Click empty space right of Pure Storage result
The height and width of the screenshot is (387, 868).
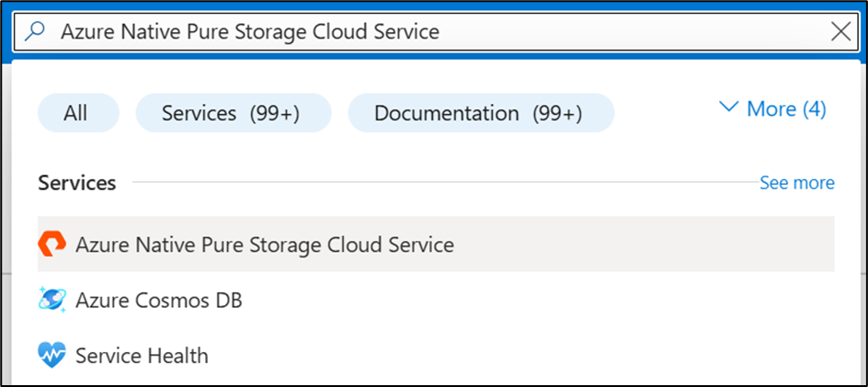644,245
